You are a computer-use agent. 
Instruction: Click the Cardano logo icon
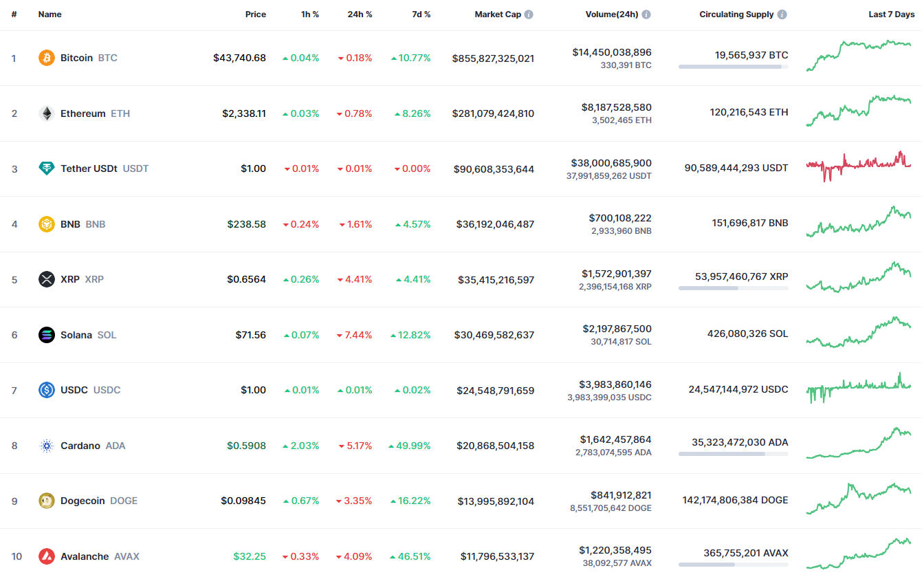[47, 446]
